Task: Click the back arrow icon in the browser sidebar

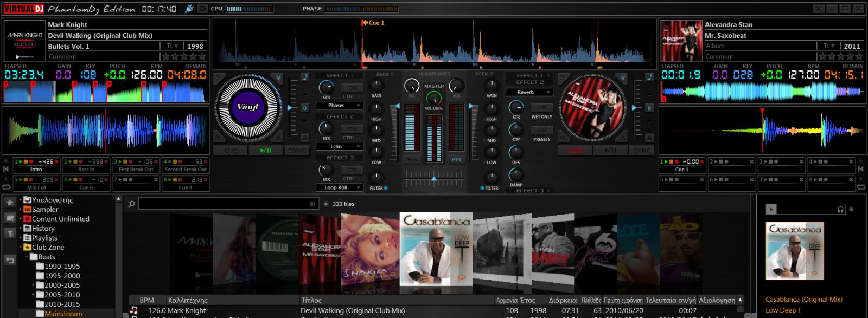Action: click(x=10, y=260)
